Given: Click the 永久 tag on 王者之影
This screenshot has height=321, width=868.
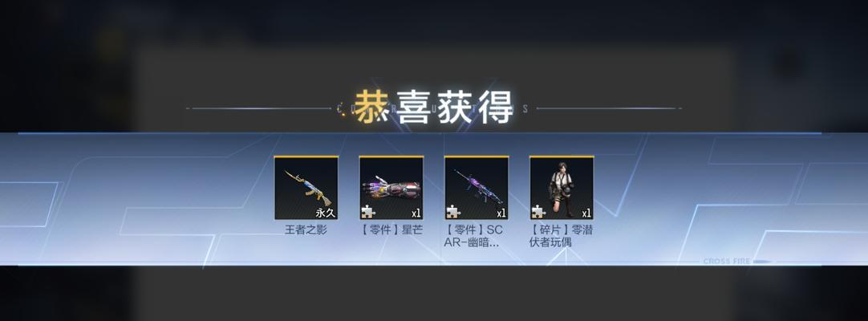Looking at the screenshot, I should pyautogui.click(x=326, y=213).
